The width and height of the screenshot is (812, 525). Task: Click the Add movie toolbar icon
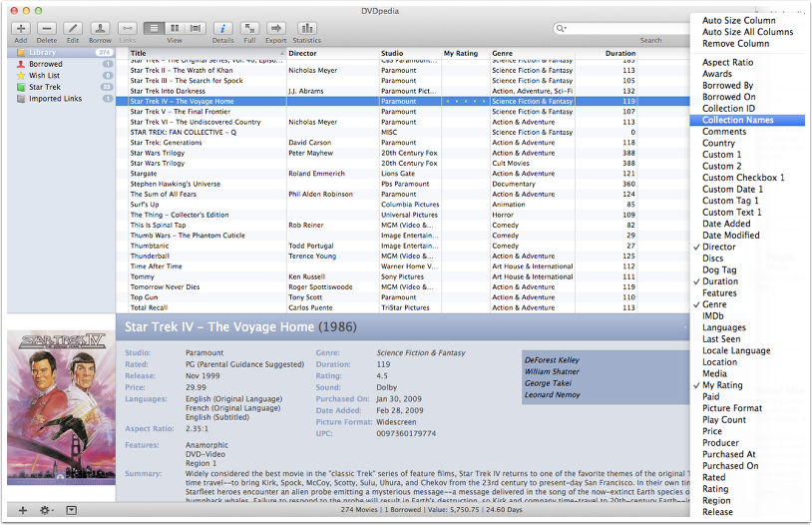pyautogui.click(x=21, y=28)
